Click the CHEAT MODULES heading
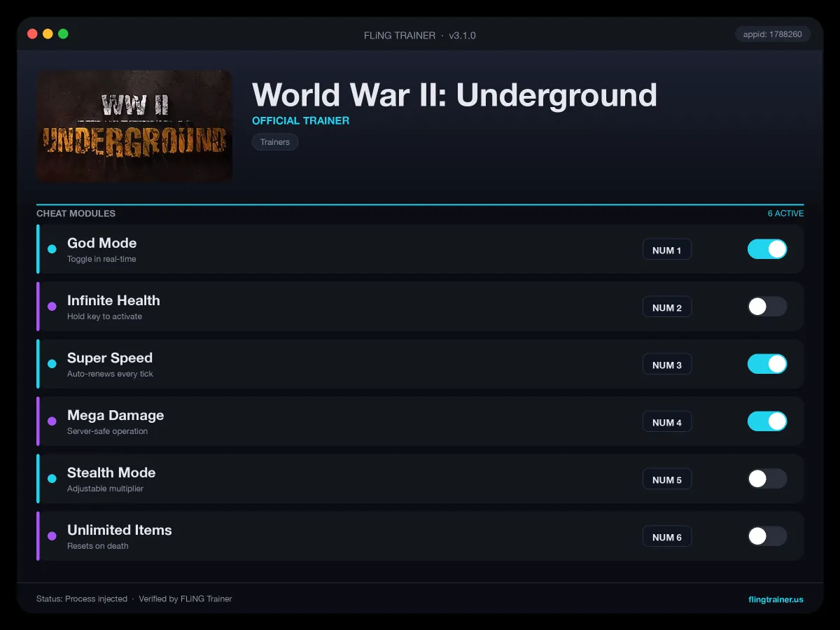The image size is (840, 630). point(76,213)
